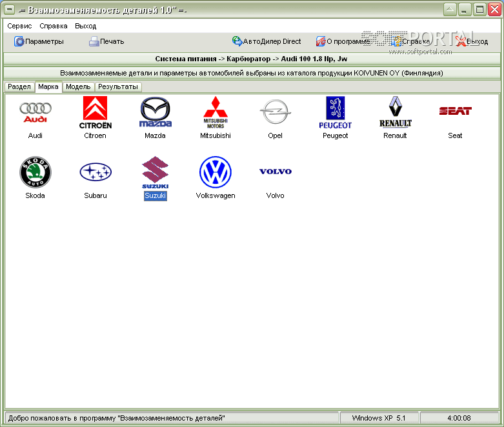504x427 pixels.
Task: Select the Renault diamond logo
Action: [396, 112]
